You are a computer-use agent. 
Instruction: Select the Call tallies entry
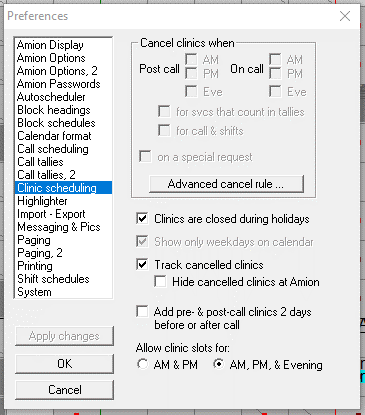coord(63,162)
